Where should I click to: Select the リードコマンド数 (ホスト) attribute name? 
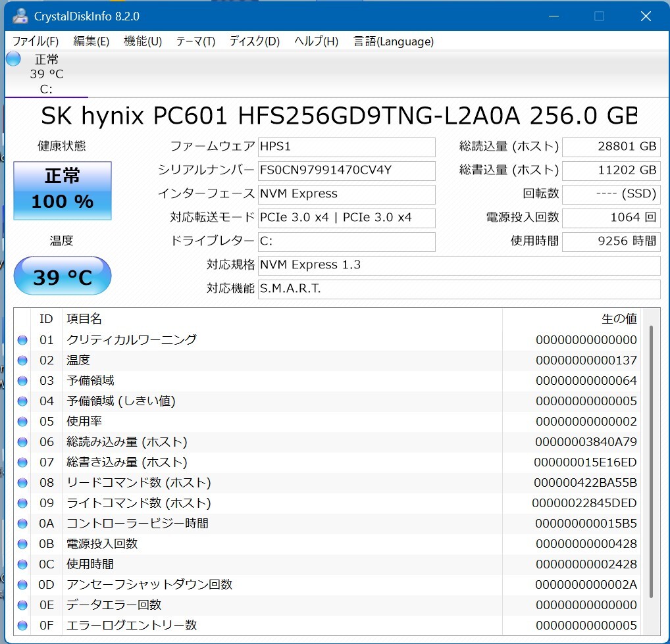[x=139, y=483]
